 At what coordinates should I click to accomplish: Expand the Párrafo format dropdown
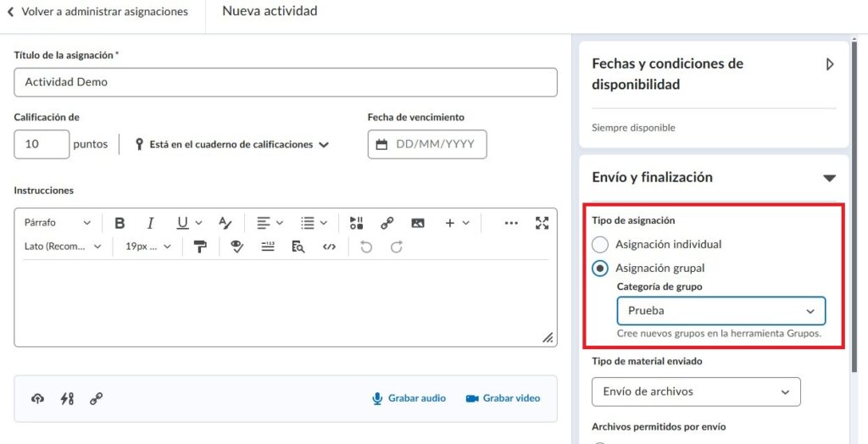(57, 223)
